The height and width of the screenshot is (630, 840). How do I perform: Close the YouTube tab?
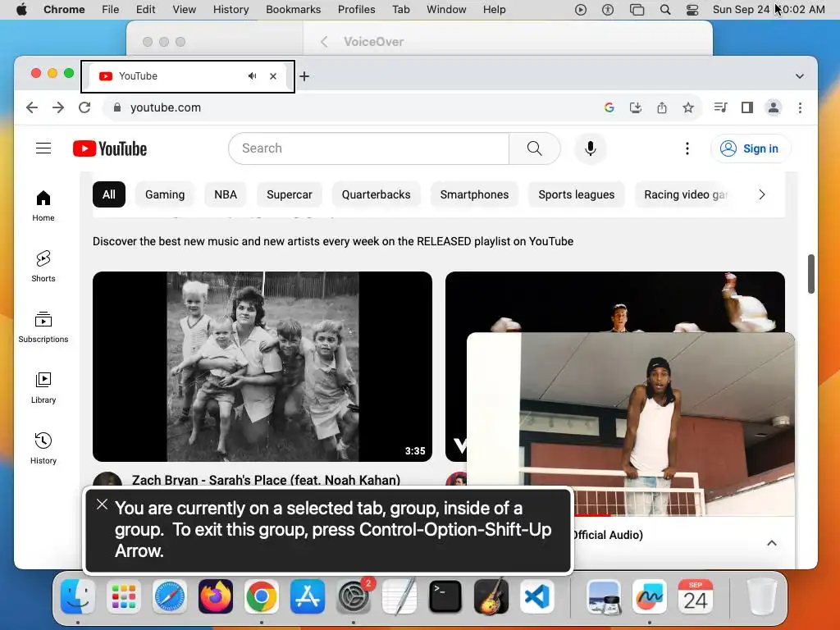pyautogui.click(x=273, y=76)
